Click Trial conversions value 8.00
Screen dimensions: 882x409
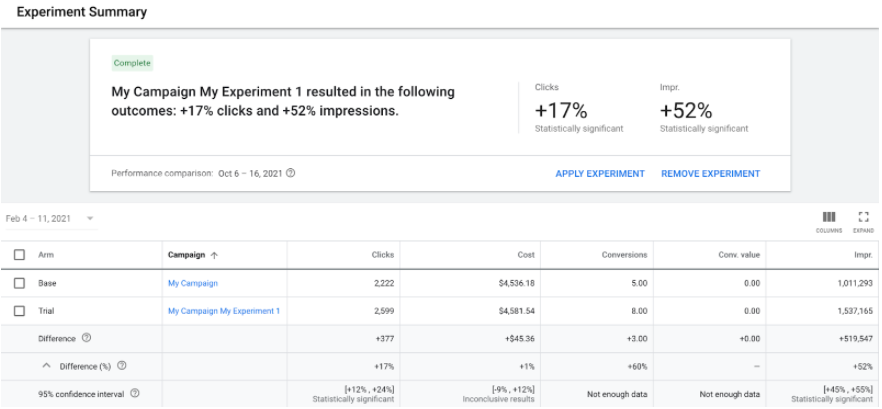pos(639,311)
